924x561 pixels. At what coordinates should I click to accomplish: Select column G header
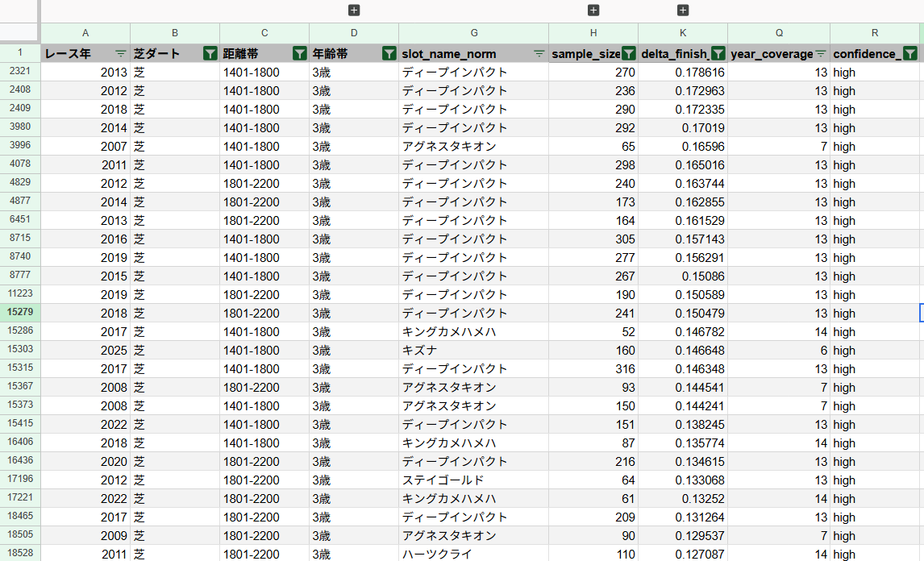474,33
